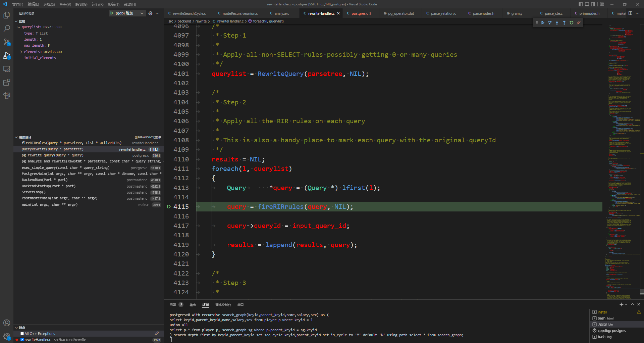Screen dimensions: 644x343
Task: Open the Run and Debug view icon
Action: pos(7,55)
